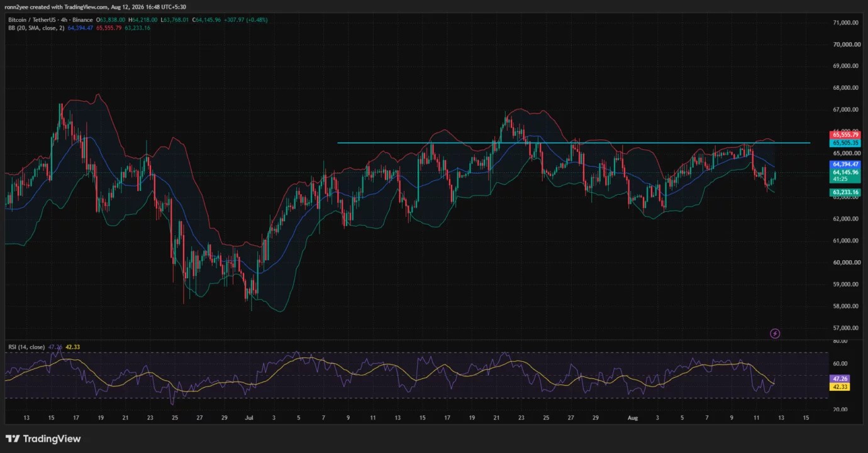
Task: Select the cyan horizontal resistance line
Action: coord(574,143)
